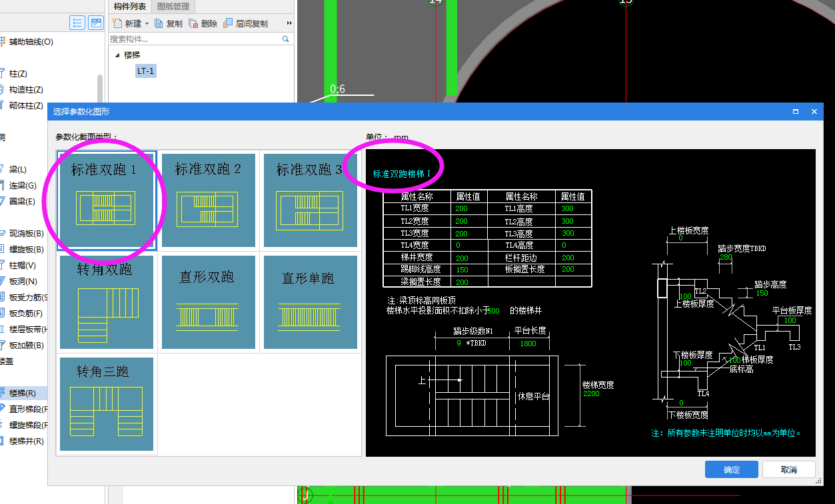The image size is (835, 504).
Task: Click the 取消 cancel button
Action: (789, 469)
